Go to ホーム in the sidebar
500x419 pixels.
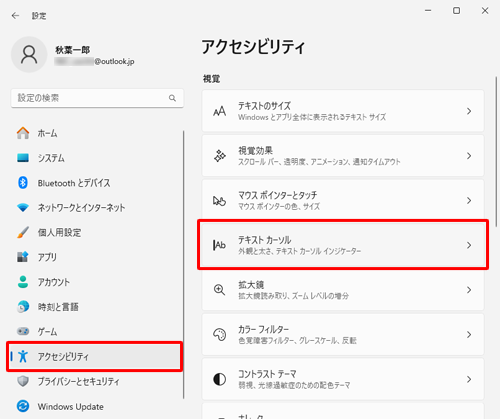pyautogui.click(x=95, y=133)
